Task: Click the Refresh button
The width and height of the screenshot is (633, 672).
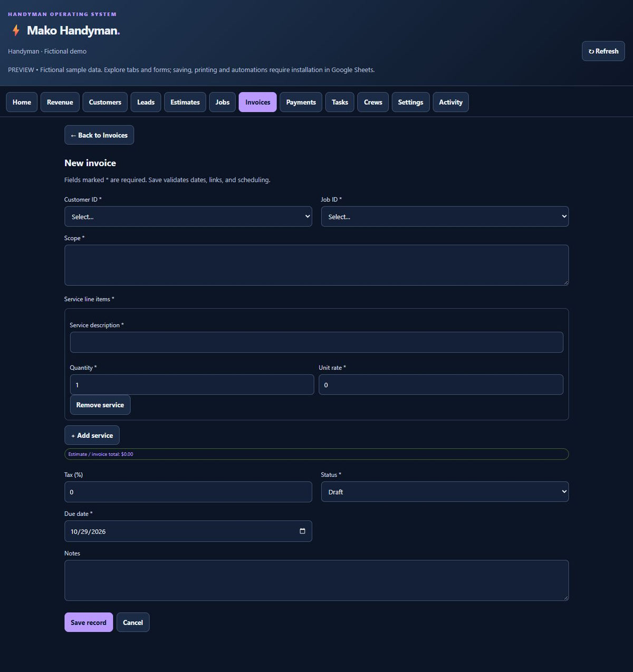Action: 603,51
